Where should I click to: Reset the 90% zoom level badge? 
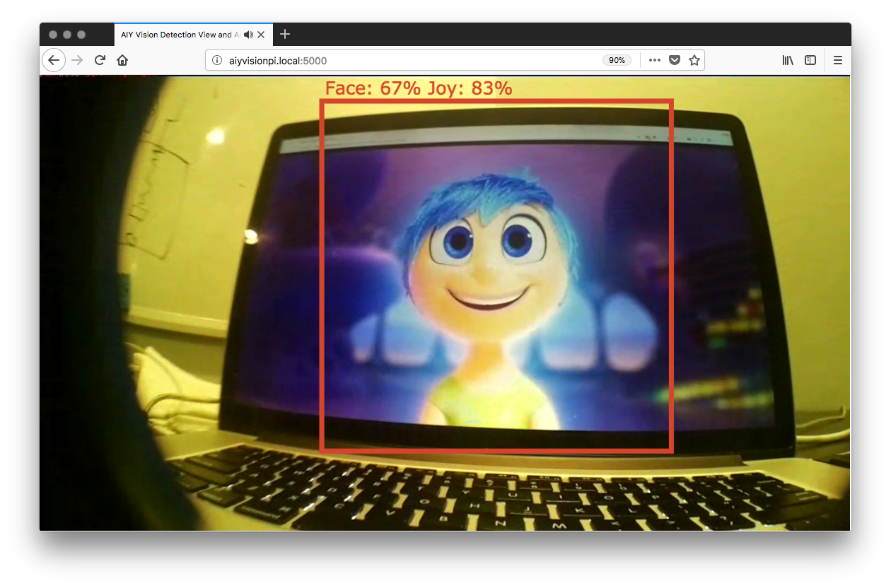(x=617, y=60)
